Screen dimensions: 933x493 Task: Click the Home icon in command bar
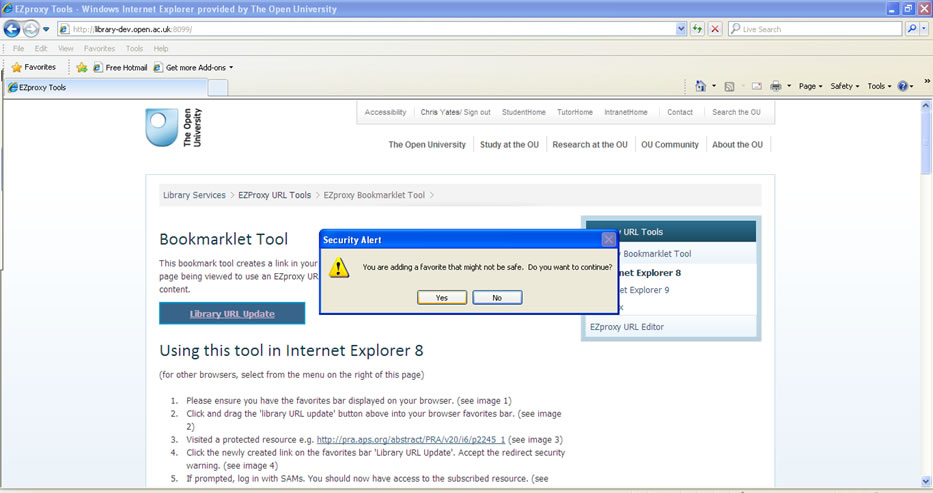700,86
